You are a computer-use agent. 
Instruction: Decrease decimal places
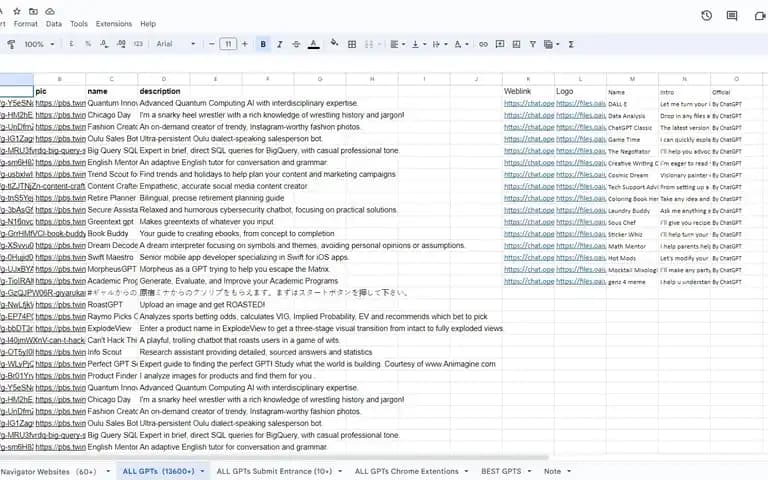click(x=104, y=44)
